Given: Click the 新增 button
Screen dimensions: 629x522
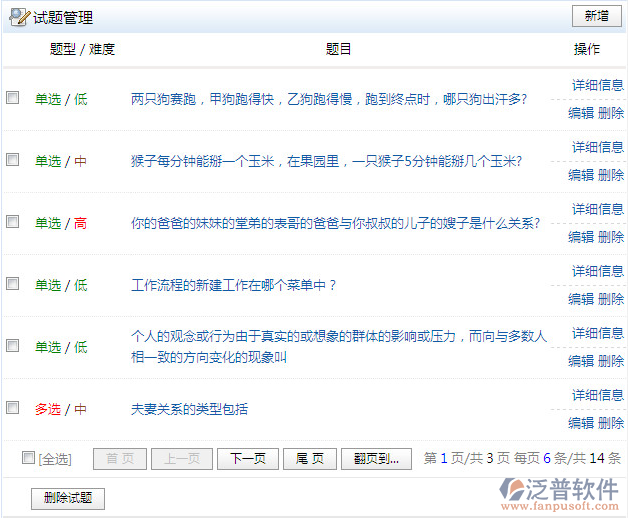Looking at the screenshot, I should tap(597, 16).
